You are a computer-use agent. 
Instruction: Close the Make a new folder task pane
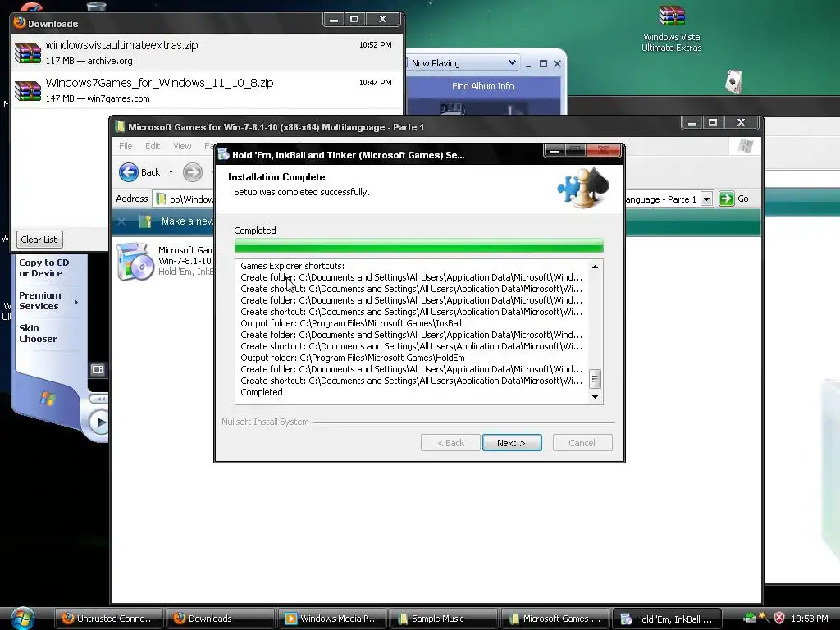(121, 221)
